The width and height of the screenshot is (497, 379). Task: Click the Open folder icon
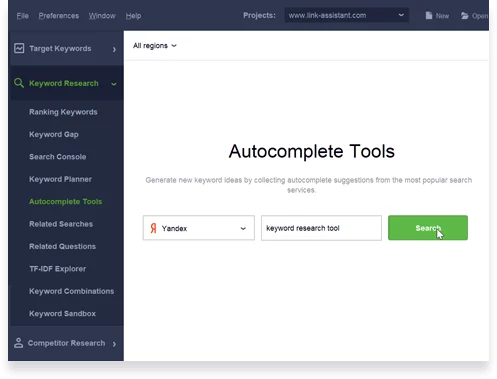pos(465,16)
